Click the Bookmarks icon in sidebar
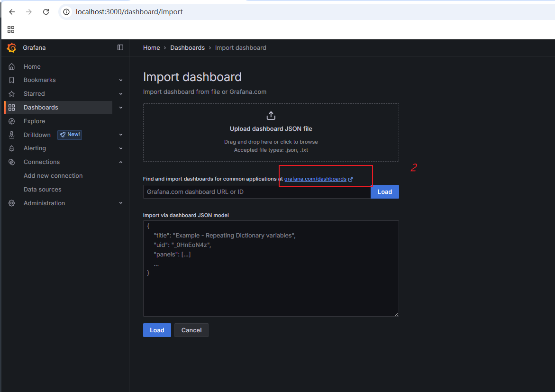Image resolution: width=555 pixels, height=392 pixels. click(x=12, y=80)
